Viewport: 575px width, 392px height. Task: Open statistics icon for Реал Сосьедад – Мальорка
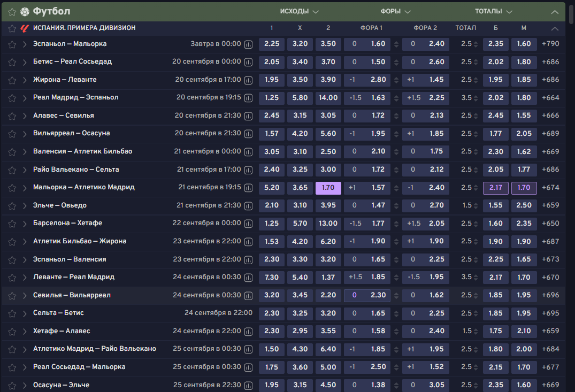point(248,367)
